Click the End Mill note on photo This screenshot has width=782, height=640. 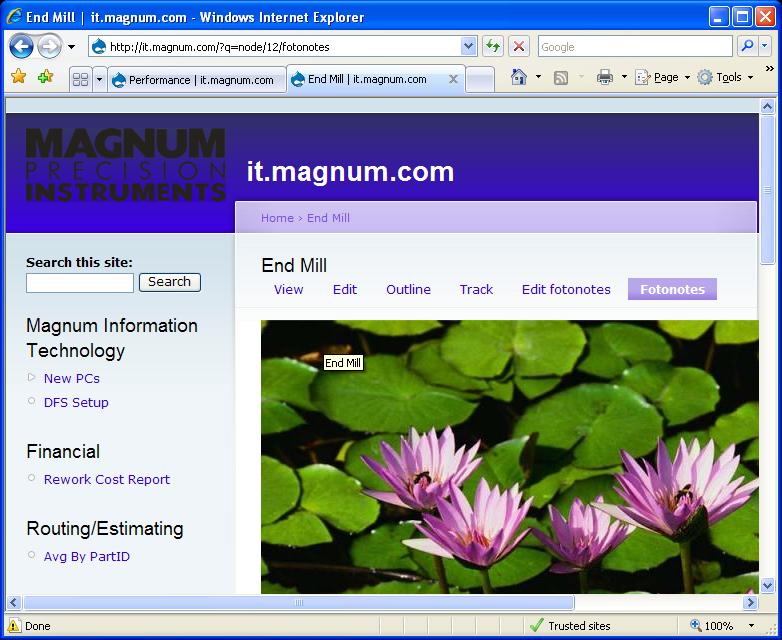(343, 363)
